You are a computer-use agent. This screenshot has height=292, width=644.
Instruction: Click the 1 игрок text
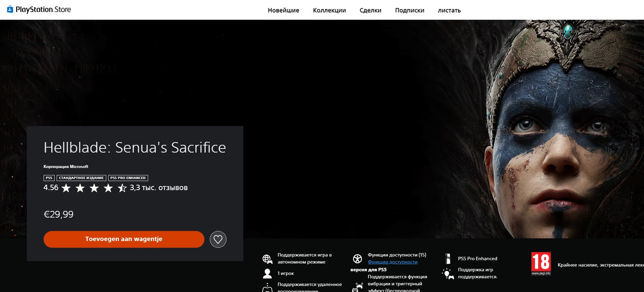pos(286,273)
